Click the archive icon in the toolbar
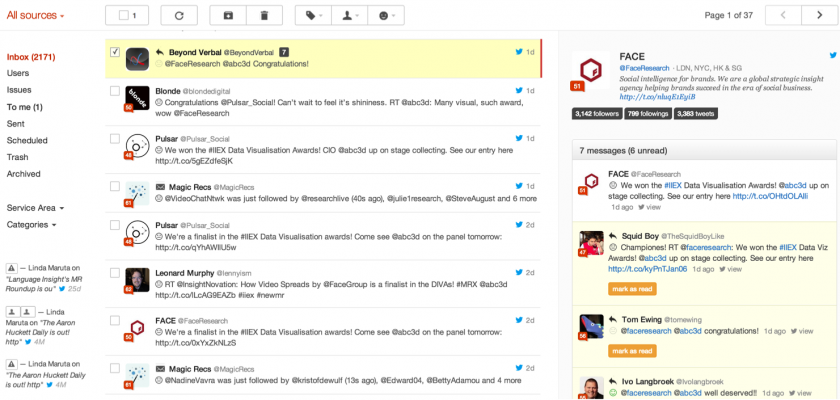Screen dimensions: 840x400 pos(228,16)
